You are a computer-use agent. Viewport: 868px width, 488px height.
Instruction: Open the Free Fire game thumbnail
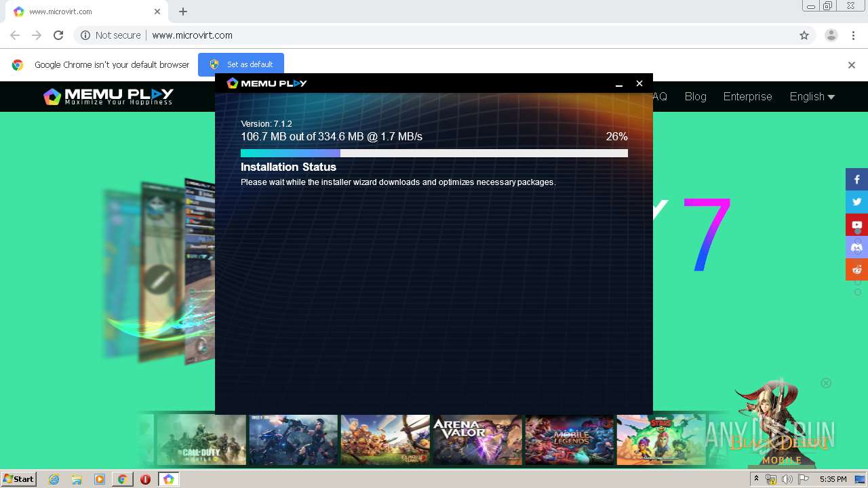[x=293, y=440]
